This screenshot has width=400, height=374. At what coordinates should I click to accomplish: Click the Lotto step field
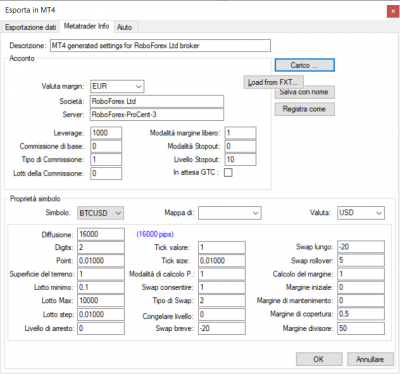[101, 315]
